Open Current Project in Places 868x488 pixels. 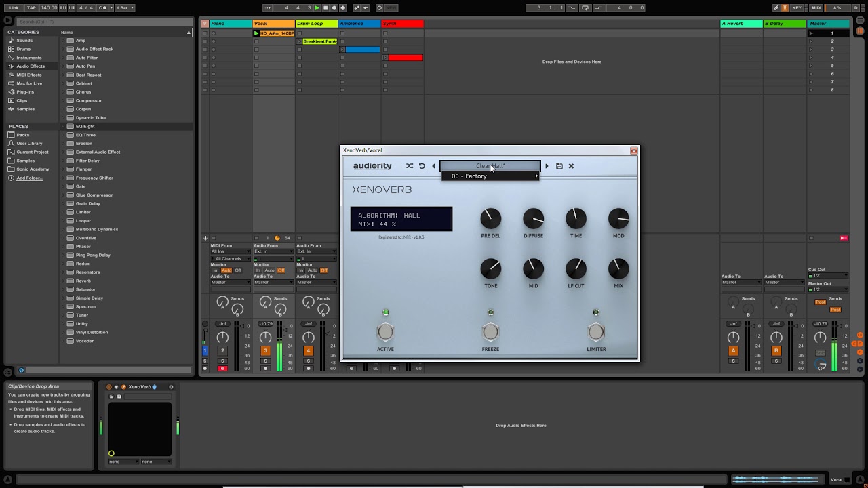(33, 152)
